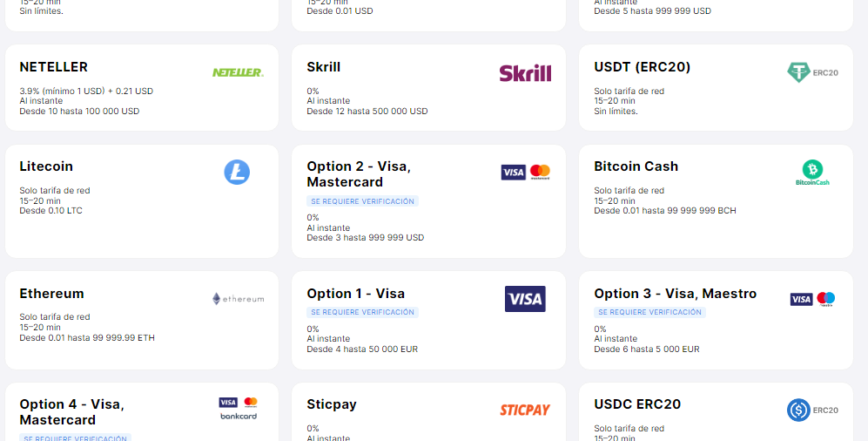Image resolution: width=868 pixels, height=441 pixels.
Task: Click the blue Litecoin coin icon
Action: point(237,173)
